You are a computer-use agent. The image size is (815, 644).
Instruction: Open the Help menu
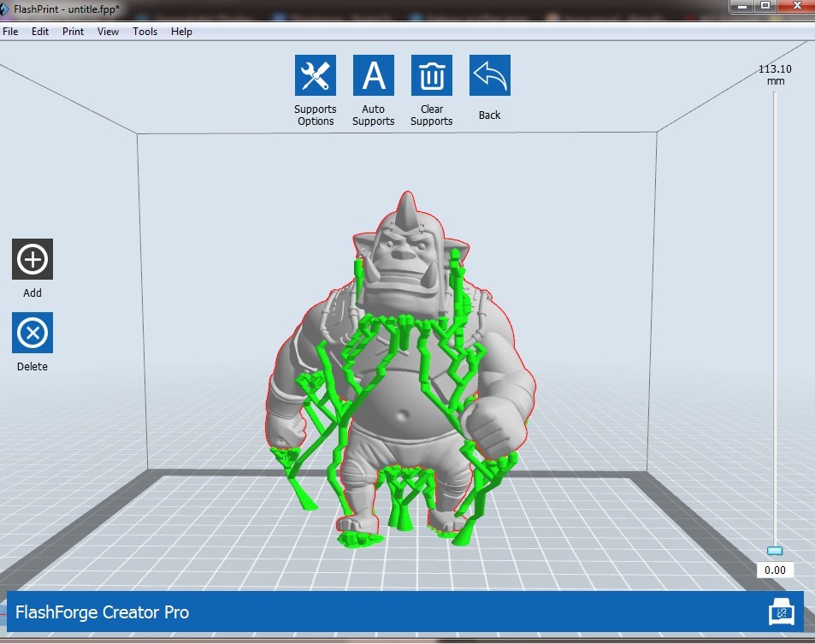click(181, 32)
